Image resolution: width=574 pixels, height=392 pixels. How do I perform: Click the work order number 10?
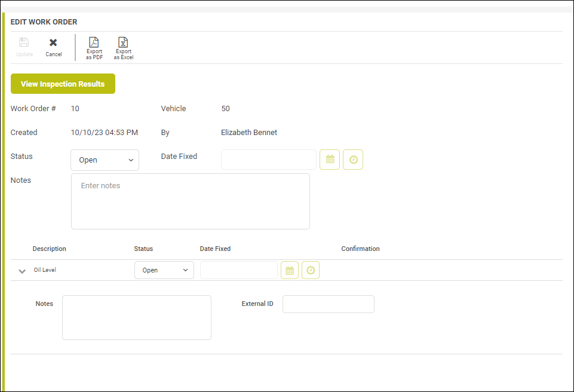[75, 109]
